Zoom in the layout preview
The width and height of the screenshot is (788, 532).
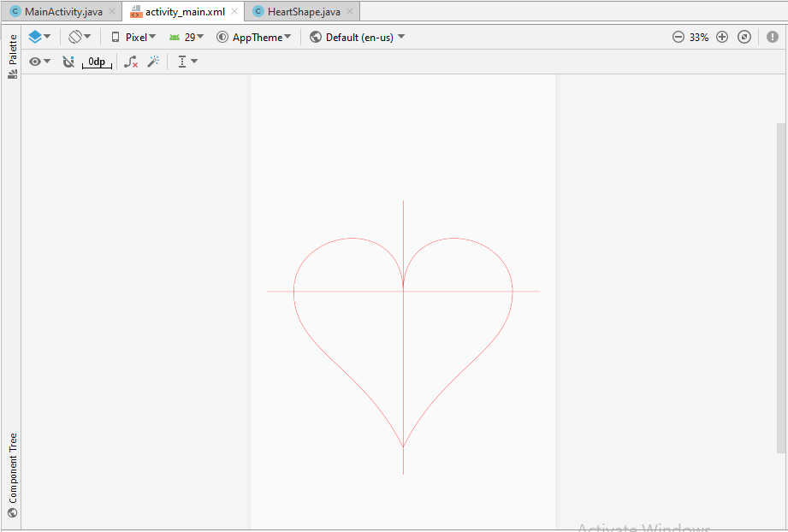(721, 37)
